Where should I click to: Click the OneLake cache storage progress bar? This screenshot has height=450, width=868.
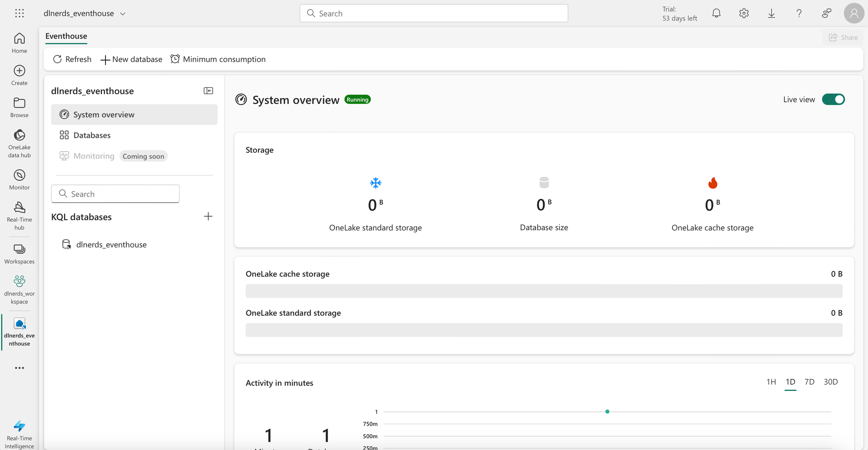(544, 291)
